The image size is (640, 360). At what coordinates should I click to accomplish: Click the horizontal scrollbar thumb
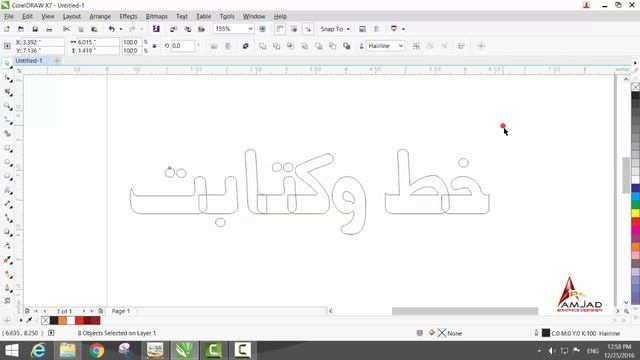point(465,311)
